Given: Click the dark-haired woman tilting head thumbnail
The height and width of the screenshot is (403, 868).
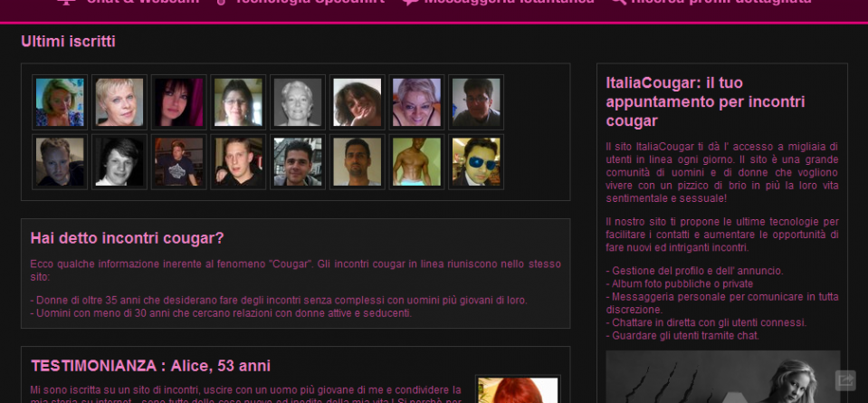Looking at the screenshot, I should click(357, 102).
